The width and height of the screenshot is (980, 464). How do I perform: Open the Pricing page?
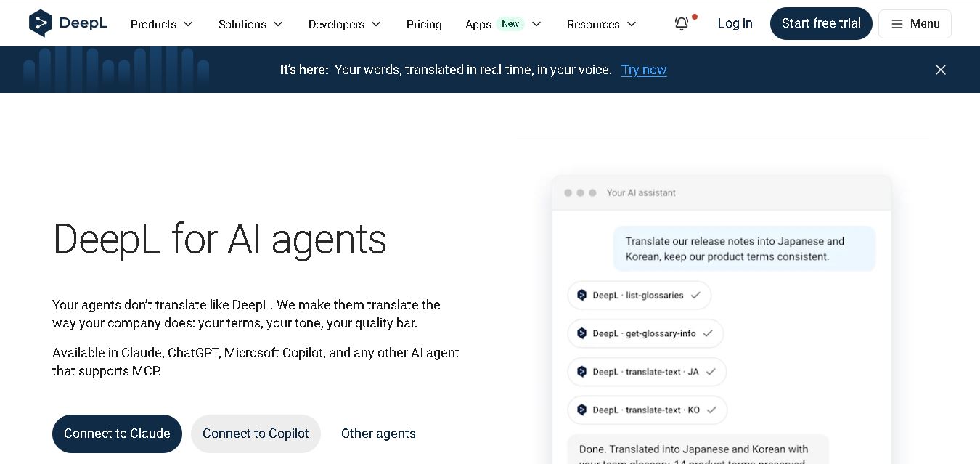pos(424,24)
